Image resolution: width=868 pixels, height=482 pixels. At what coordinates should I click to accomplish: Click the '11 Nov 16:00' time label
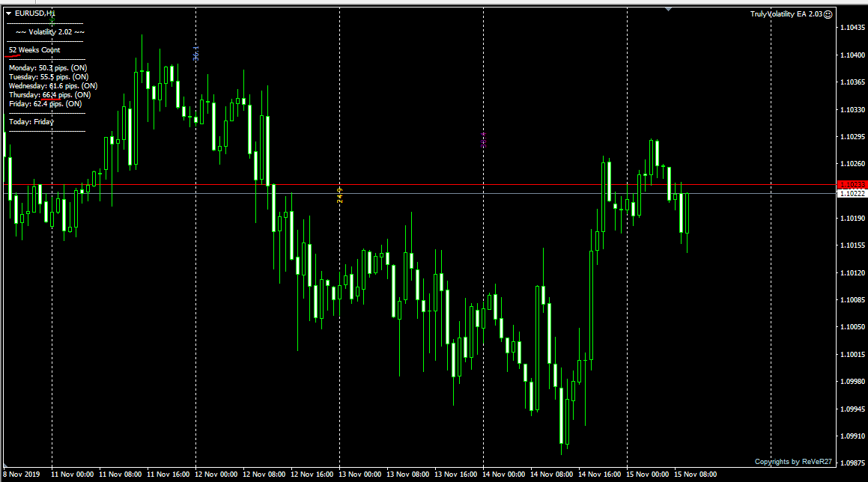pyautogui.click(x=169, y=475)
